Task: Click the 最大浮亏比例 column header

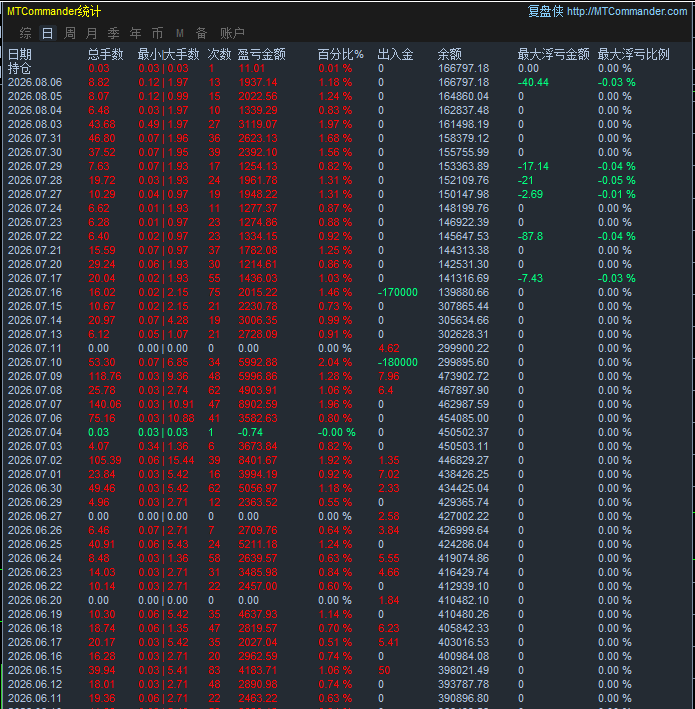Action: click(634, 55)
